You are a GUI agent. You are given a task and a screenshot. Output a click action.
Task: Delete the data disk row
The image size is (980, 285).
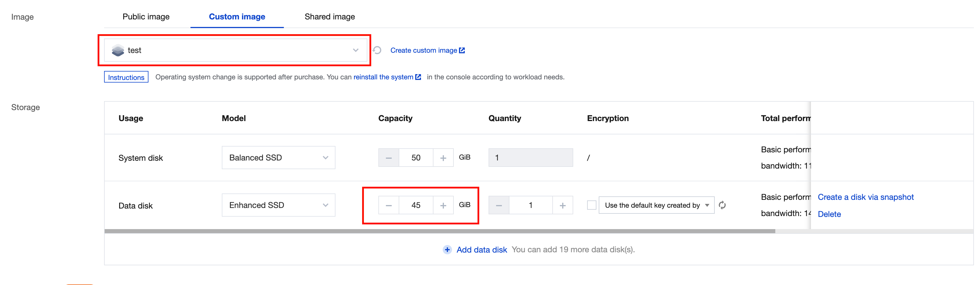[829, 214]
